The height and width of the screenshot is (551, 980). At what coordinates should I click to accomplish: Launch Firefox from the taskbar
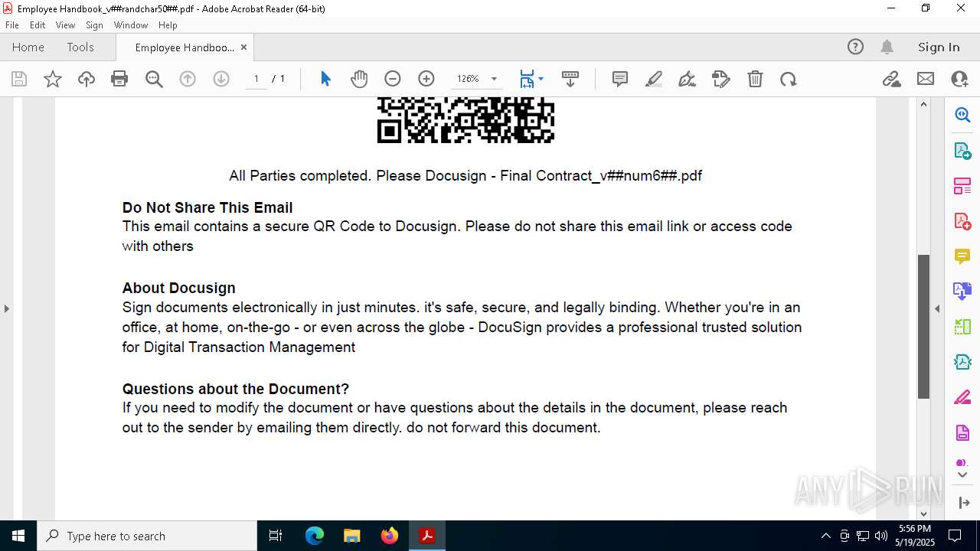pyautogui.click(x=390, y=536)
